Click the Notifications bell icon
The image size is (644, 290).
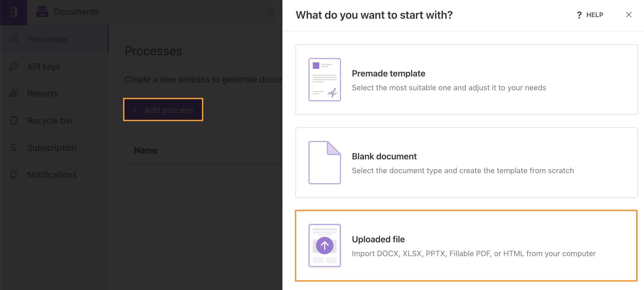14,175
